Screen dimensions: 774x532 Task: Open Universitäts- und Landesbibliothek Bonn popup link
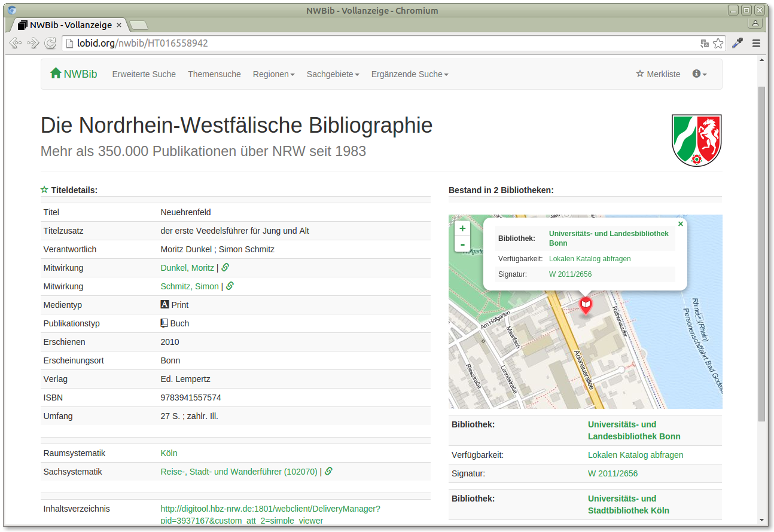click(x=609, y=239)
